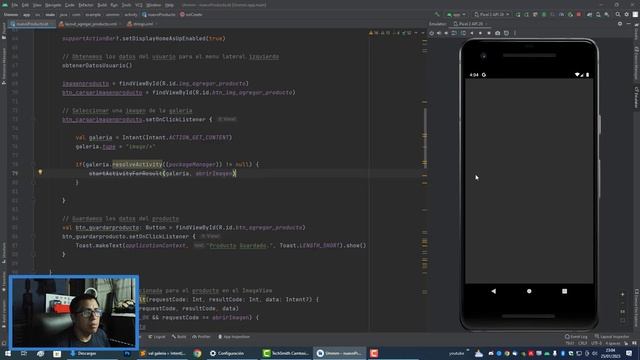Open the Layout Inspector

[x=612, y=337]
